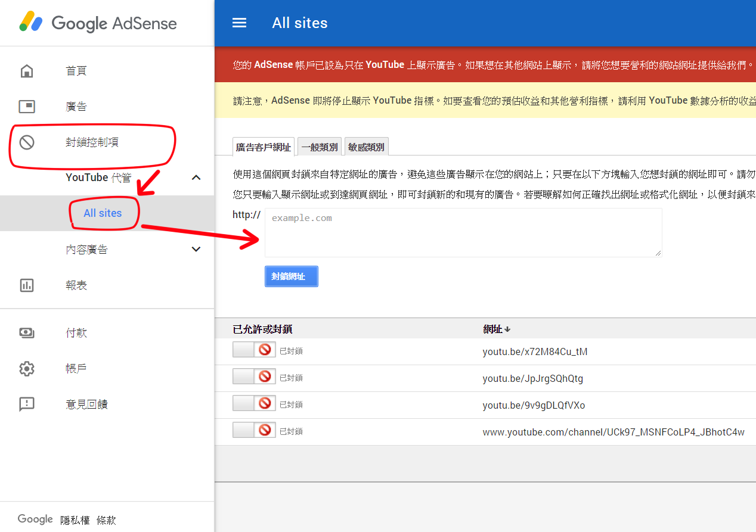
Task: Toggle block switch for the youtube.com/channel row
Action: 254,431
